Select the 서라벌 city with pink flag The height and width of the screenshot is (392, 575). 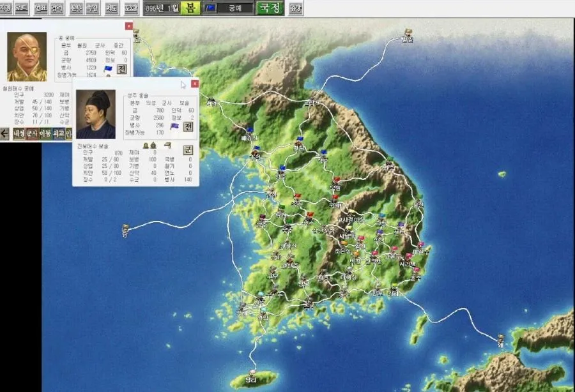[x=408, y=260]
